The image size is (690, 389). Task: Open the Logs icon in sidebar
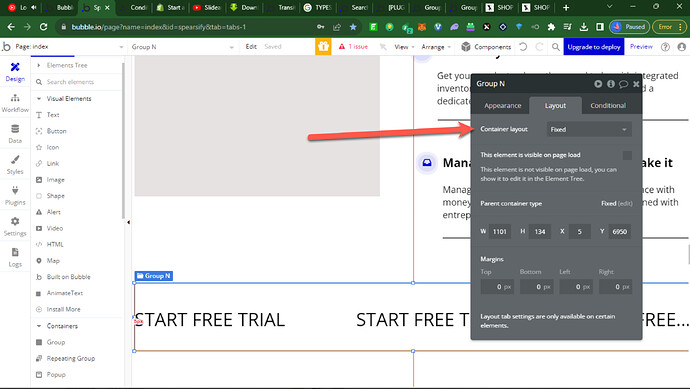click(15, 252)
